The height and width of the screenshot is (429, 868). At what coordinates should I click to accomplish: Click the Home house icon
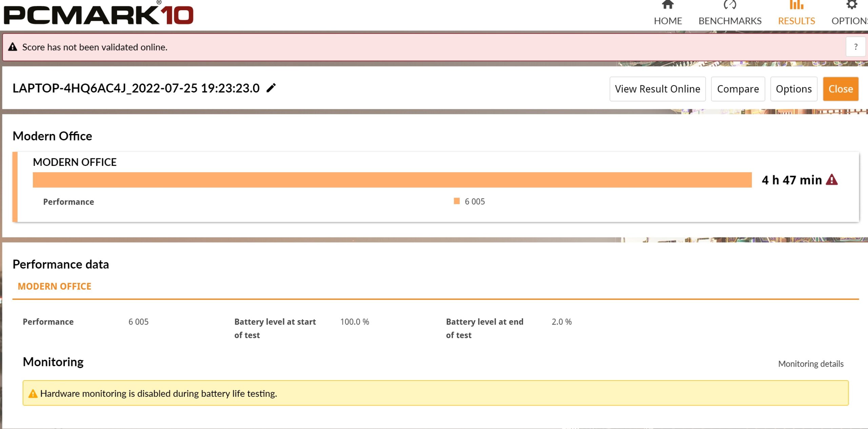point(668,4)
